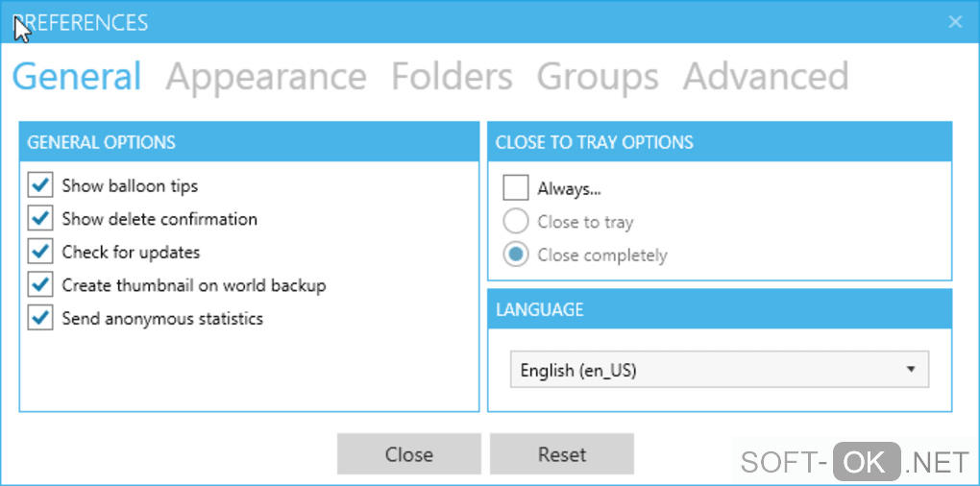Click the Close to Tray Options header
Viewport: 980px width, 486px height.
pyautogui.click(x=720, y=142)
